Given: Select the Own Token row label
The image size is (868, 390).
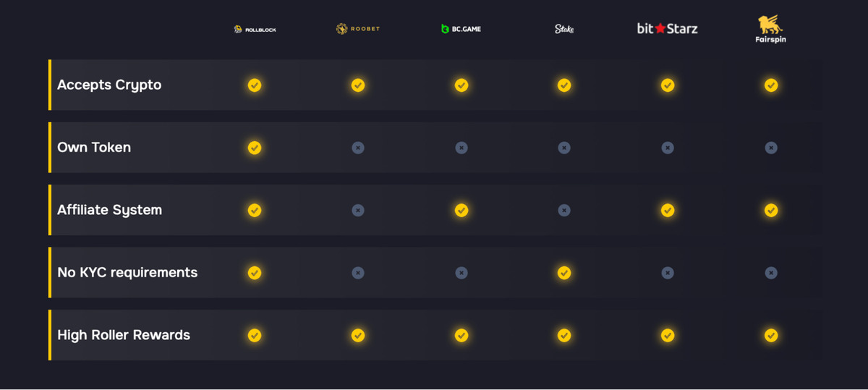Looking at the screenshot, I should [94, 148].
